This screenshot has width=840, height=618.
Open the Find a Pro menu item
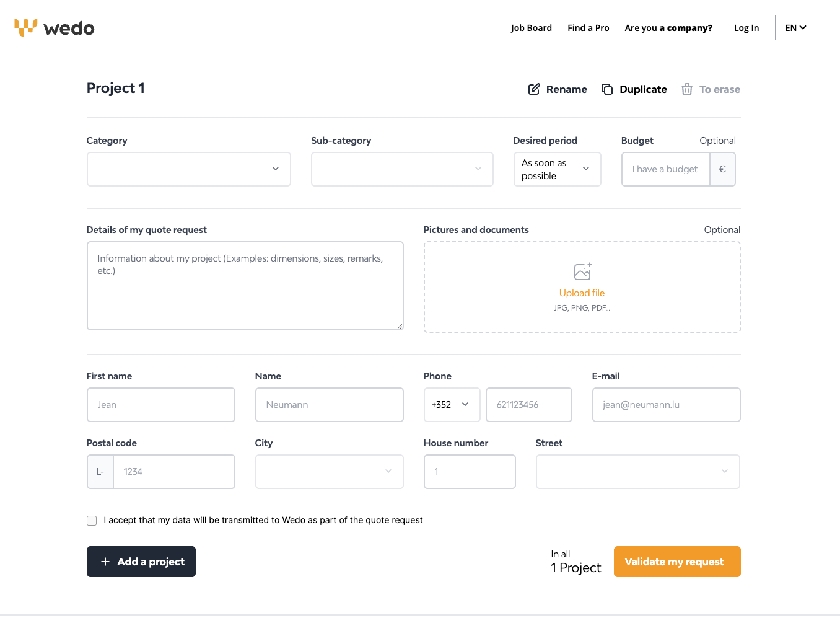point(588,28)
